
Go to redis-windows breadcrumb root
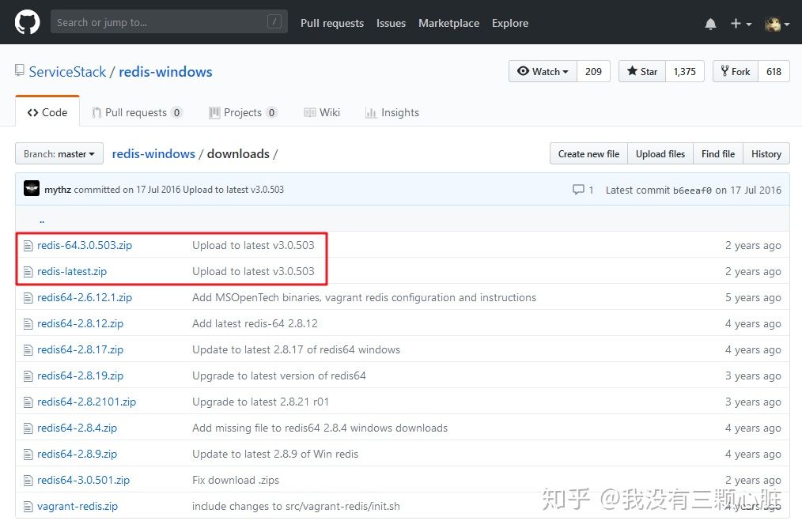[x=153, y=154]
